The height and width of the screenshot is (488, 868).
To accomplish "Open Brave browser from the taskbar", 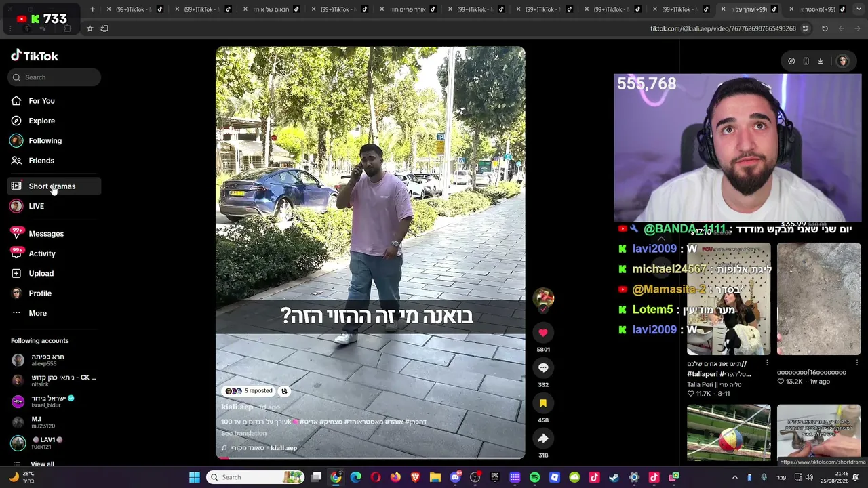I will point(415,477).
